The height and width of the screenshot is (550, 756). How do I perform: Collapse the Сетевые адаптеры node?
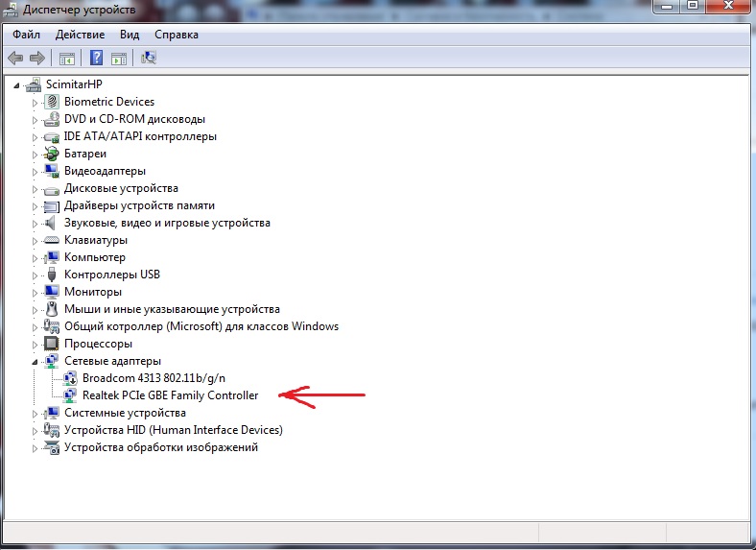pyautogui.click(x=35, y=362)
